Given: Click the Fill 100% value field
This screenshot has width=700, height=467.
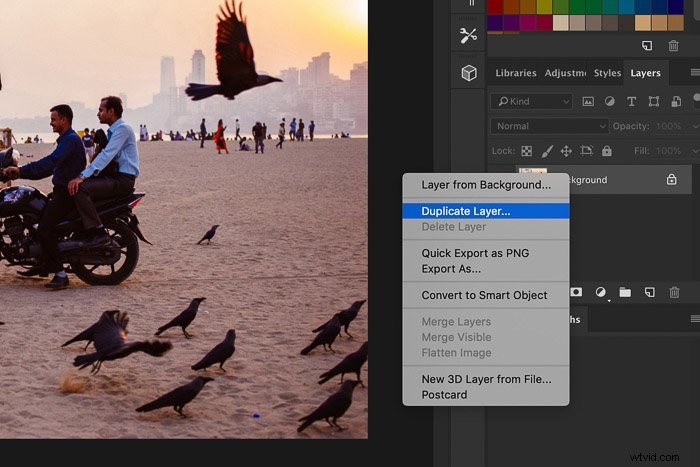Looking at the screenshot, I should pos(669,151).
